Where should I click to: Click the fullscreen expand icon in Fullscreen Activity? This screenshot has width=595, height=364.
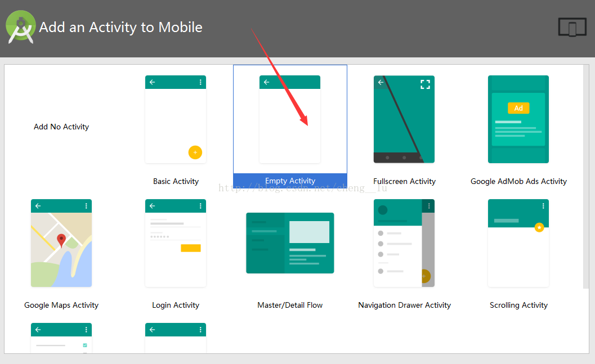(425, 84)
